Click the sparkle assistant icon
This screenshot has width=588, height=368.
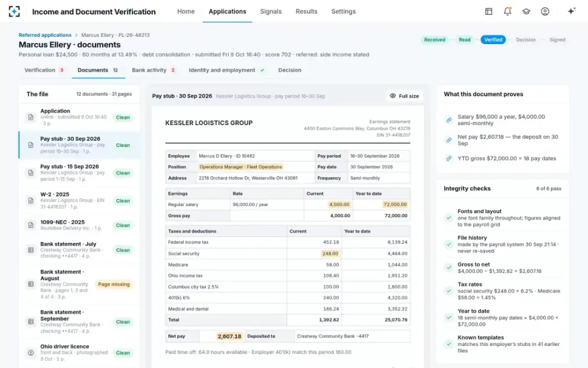[x=571, y=11]
